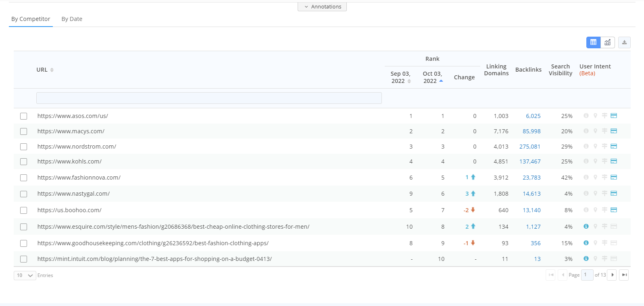
Task: Click transactional intent icon for nordstrom.com row
Action: [614, 147]
